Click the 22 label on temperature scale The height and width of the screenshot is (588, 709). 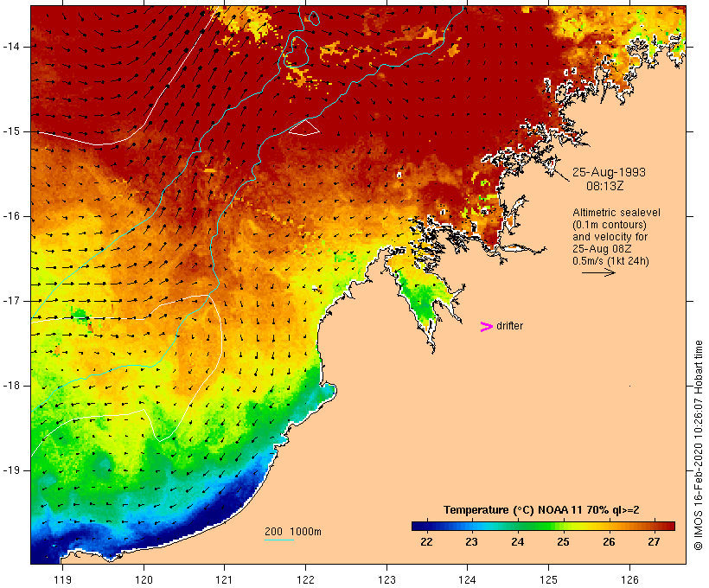pos(426,542)
